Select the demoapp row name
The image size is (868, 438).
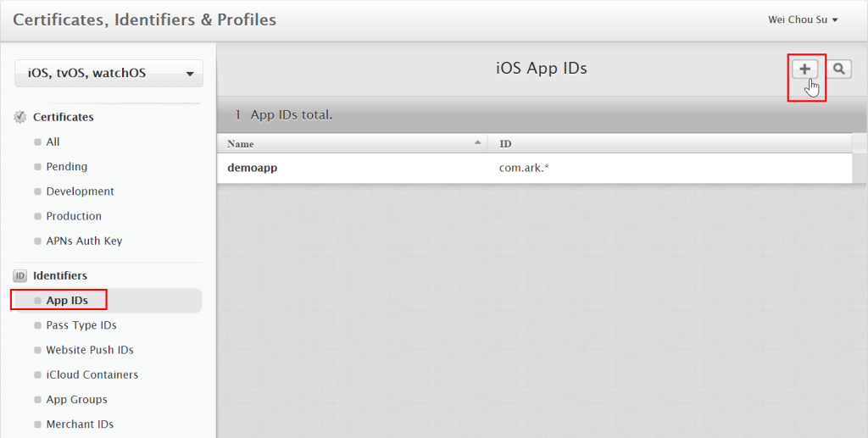click(252, 168)
